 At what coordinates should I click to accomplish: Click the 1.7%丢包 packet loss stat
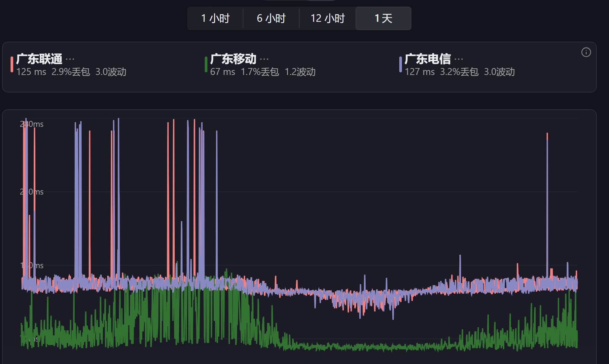pyautogui.click(x=260, y=72)
